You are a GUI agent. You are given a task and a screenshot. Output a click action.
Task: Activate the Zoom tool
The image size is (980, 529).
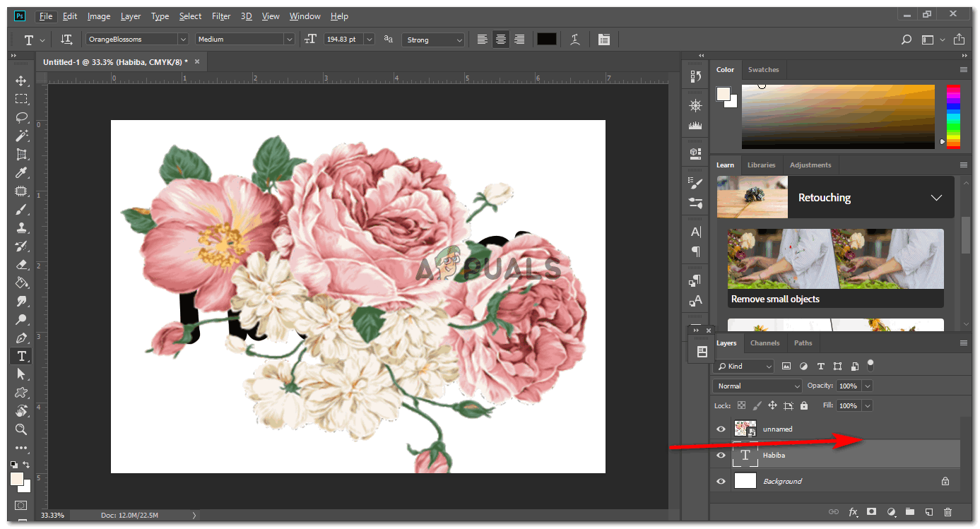[21, 429]
